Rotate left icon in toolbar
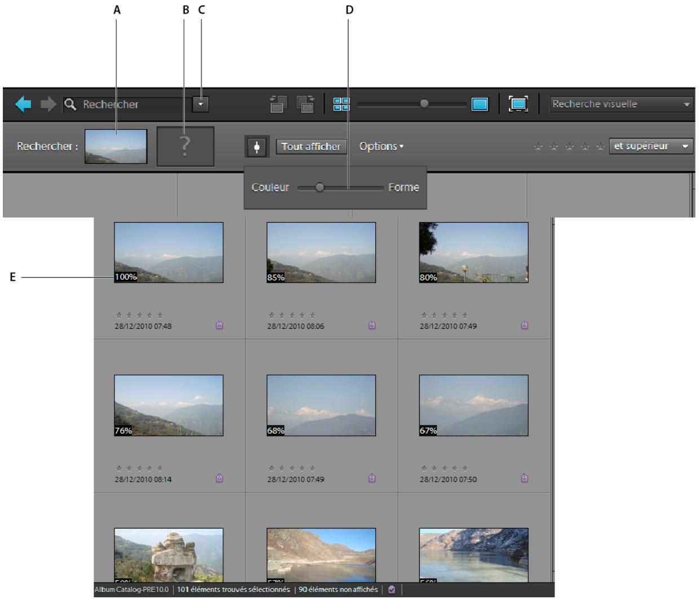 tap(278, 104)
